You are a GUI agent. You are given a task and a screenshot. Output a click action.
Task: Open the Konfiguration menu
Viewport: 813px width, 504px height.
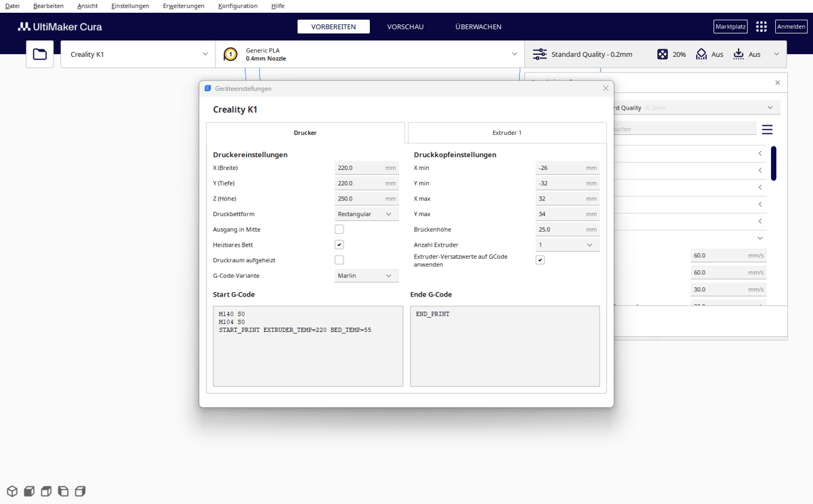click(238, 5)
